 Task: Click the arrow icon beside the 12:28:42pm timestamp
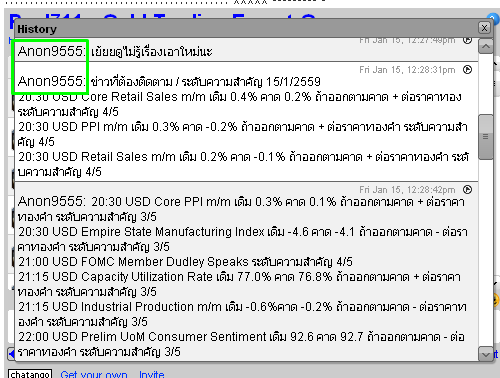[468, 190]
